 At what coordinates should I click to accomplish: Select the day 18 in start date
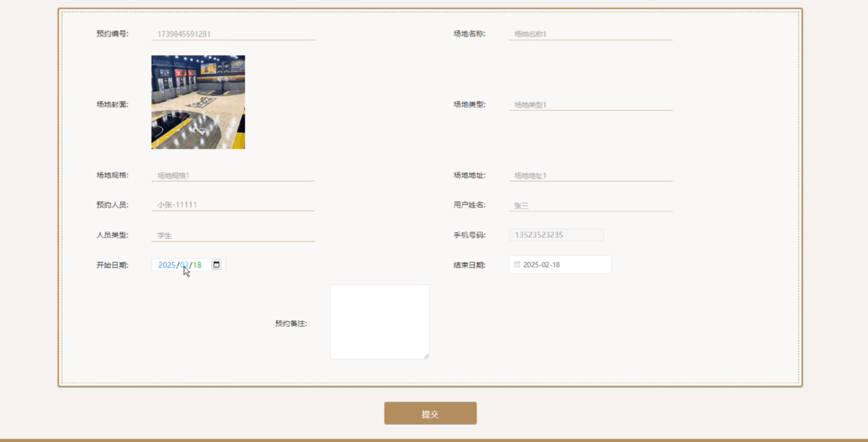(x=198, y=265)
